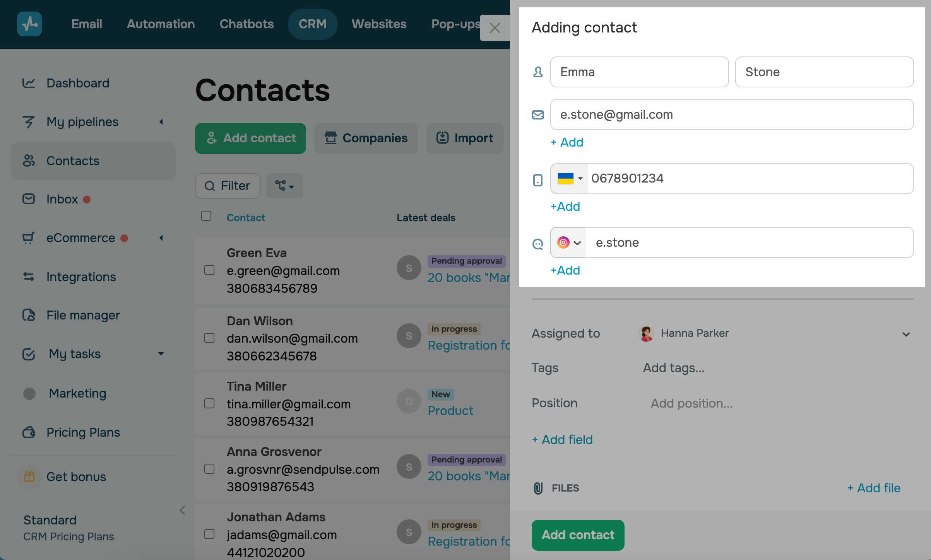The width and height of the screenshot is (931, 560).
Task: Click the File manager sidebar icon
Action: [29, 315]
